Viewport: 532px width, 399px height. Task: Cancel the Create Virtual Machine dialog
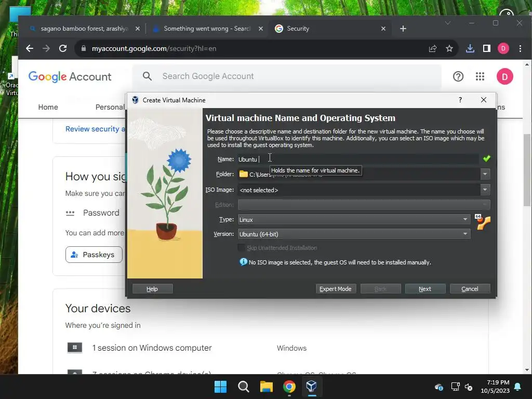pos(470,289)
